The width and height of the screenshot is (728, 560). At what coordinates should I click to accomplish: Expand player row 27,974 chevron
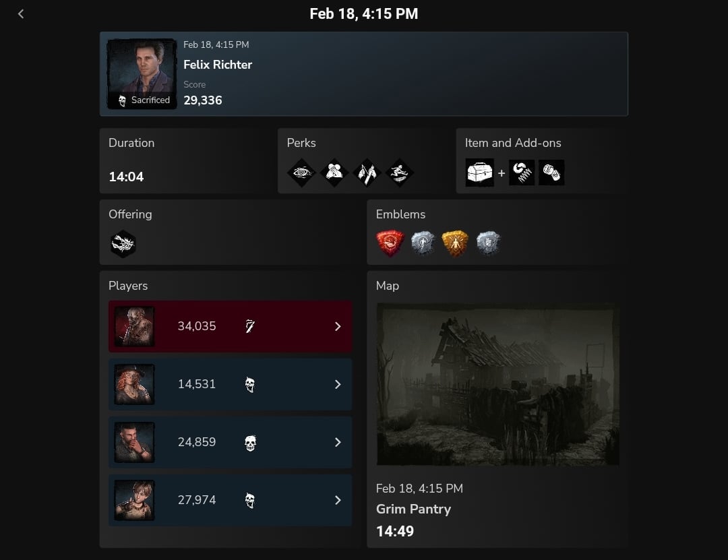pos(338,500)
